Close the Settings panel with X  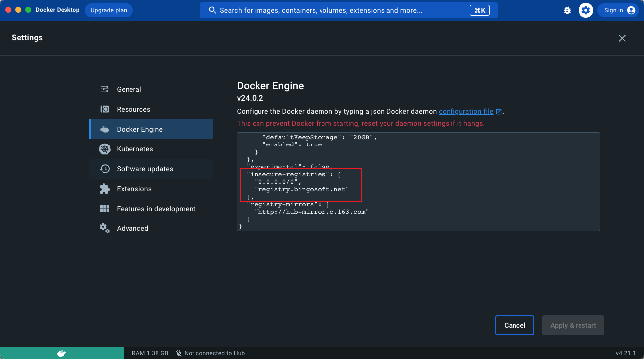[622, 38]
